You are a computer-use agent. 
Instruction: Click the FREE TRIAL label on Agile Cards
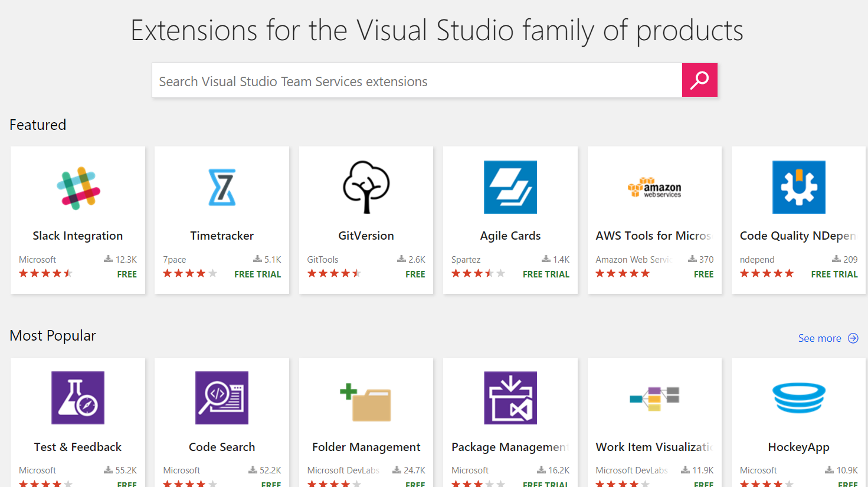546,274
